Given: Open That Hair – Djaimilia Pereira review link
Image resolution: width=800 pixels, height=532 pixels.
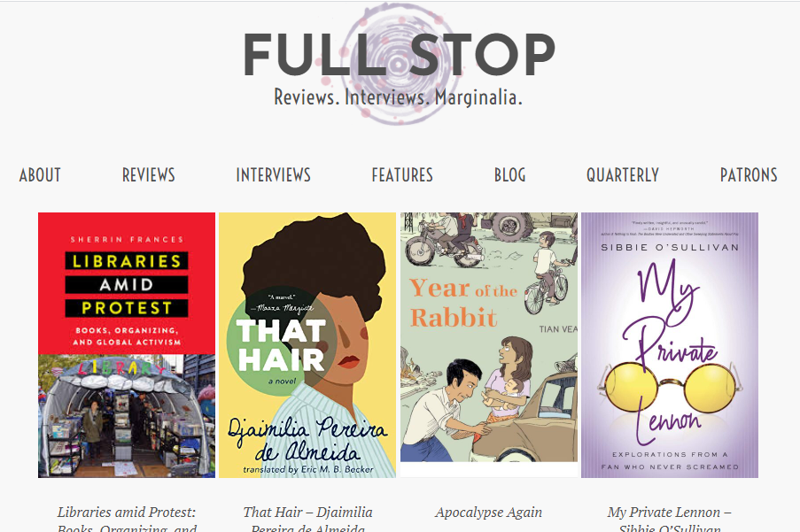Looking at the screenshot, I should coord(307,513).
